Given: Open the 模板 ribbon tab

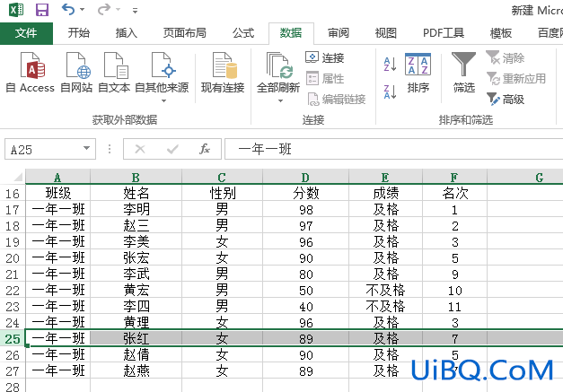Looking at the screenshot, I should point(501,33).
